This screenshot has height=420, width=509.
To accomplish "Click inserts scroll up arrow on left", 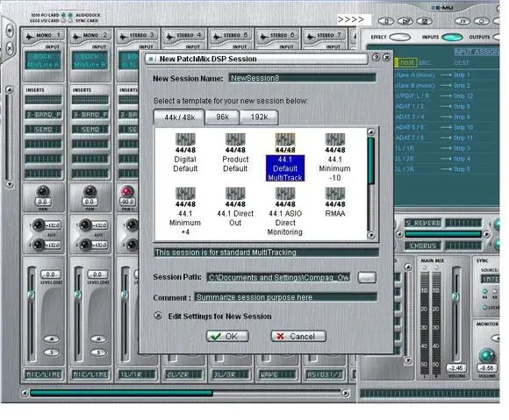I will (x=10, y=89).
